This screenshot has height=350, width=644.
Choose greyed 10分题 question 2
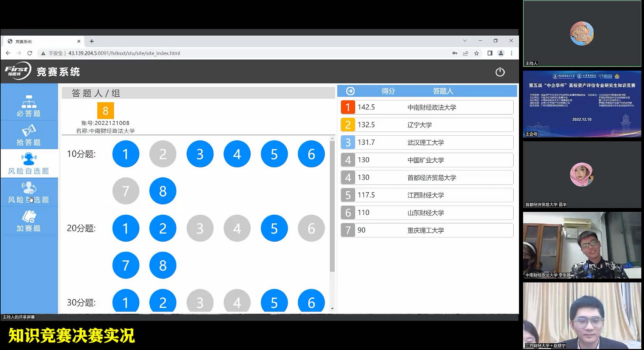(163, 154)
